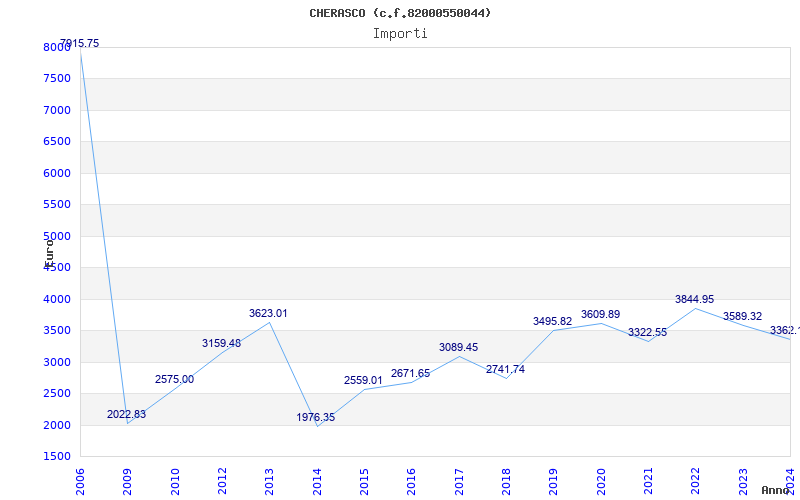Click y-axis value 3000
The height and width of the screenshot is (500, 800).
(x=57, y=362)
